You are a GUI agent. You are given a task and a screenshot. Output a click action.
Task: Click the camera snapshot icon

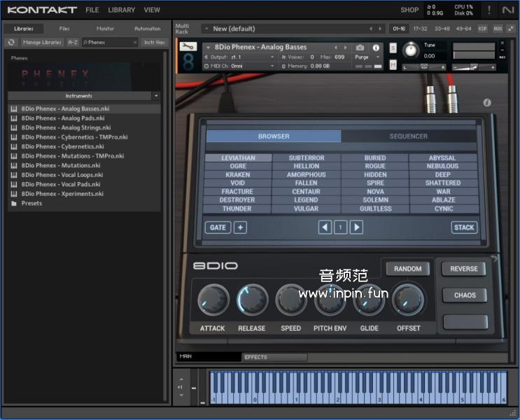click(360, 48)
